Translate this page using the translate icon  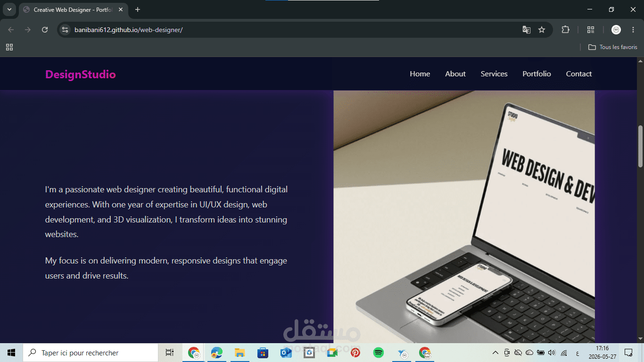[x=527, y=30]
